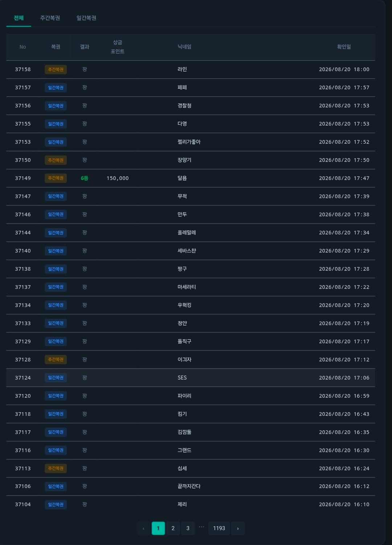
Task: Select the SES row 37124
Action: (x=191, y=378)
